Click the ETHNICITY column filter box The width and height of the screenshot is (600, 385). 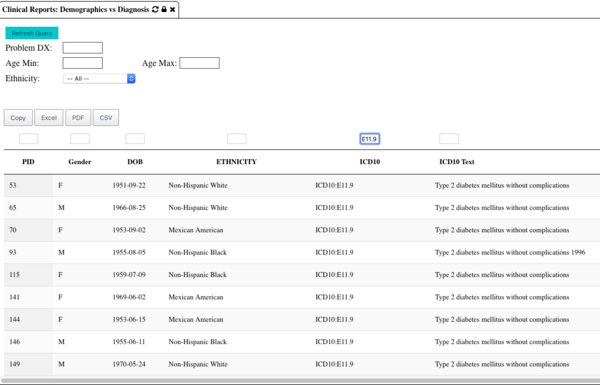coord(236,139)
